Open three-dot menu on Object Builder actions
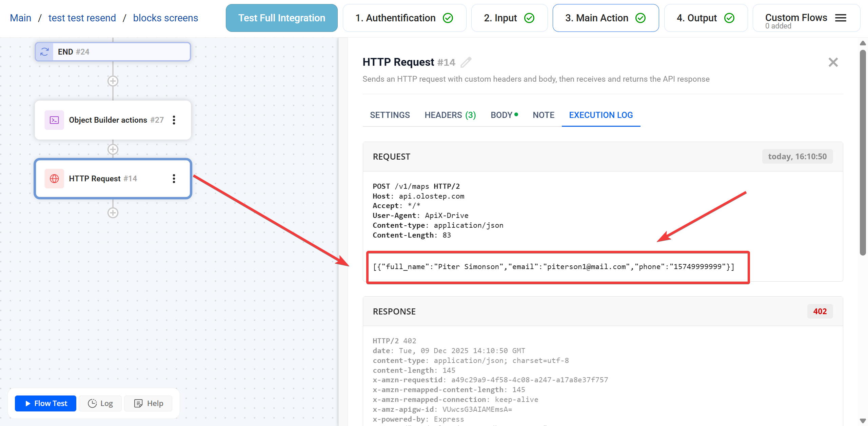Image resolution: width=868 pixels, height=426 pixels. [x=174, y=120]
